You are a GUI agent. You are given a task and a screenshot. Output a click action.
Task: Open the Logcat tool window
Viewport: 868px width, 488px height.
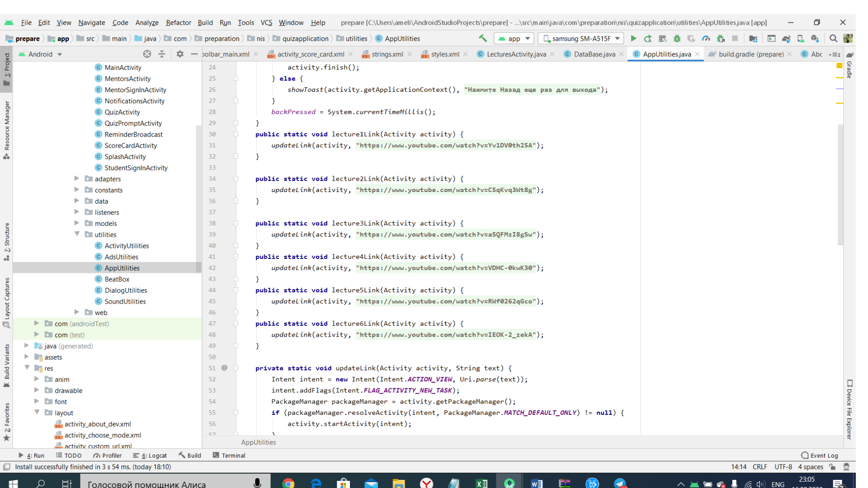coord(151,455)
